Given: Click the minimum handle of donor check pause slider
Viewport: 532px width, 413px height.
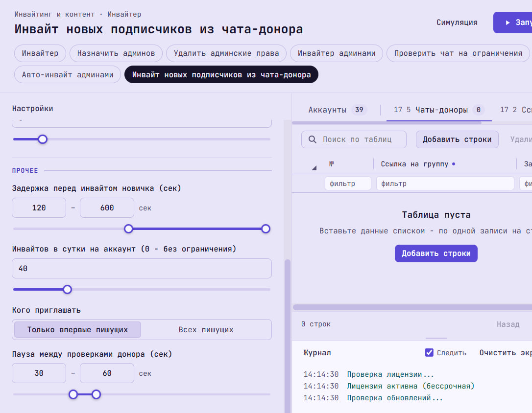Looking at the screenshot, I should (73, 394).
